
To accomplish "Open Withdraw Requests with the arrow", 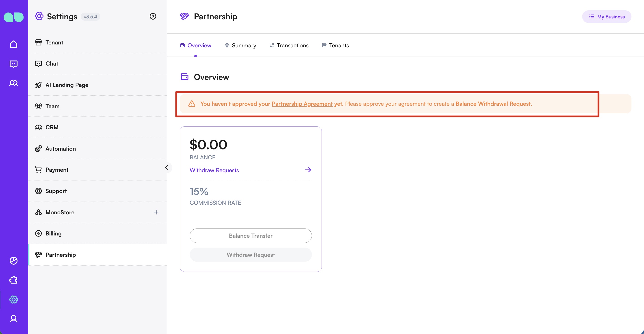I will coord(308,170).
